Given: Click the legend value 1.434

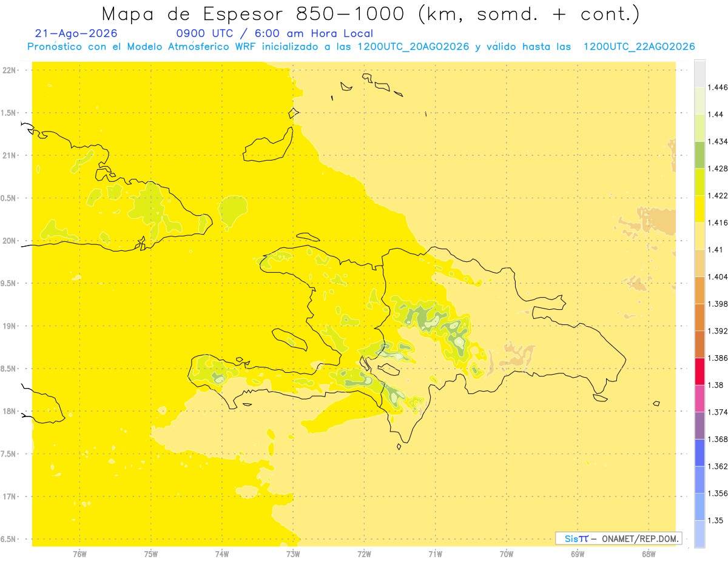Looking at the screenshot, I should point(718,141).
